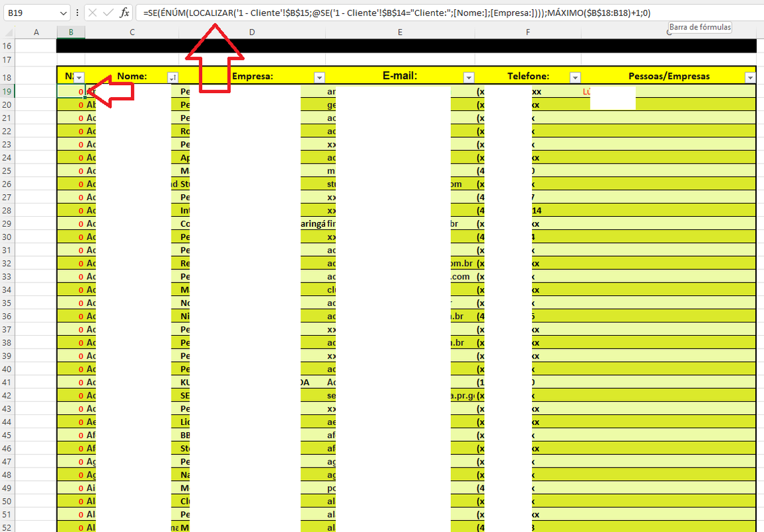Click the 'Telefone:' header cell
This screenshot has height=532, width=764.
[528, 76]
